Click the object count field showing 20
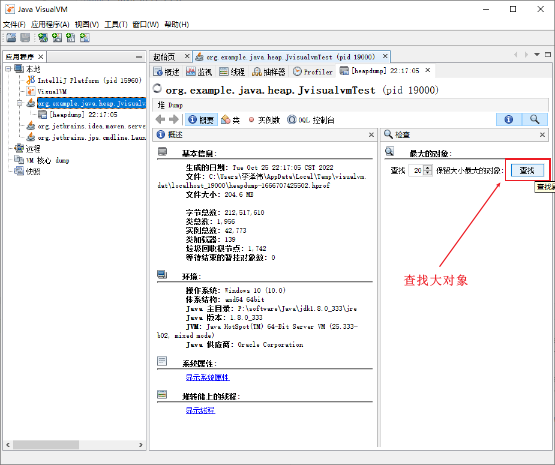555x465 pixels. (417, 171)
